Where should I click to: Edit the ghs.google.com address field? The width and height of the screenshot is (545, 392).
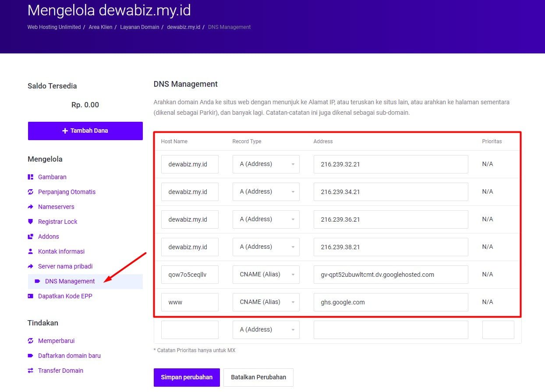[x=390, y=302]
